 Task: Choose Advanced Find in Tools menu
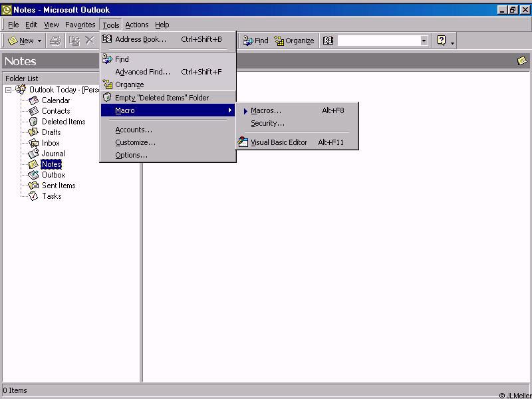[x=168, y=72]
